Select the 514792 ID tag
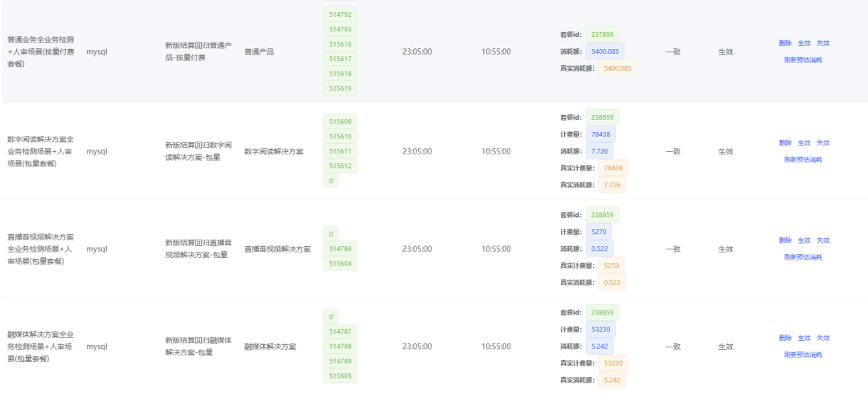 tap(340, 14)
